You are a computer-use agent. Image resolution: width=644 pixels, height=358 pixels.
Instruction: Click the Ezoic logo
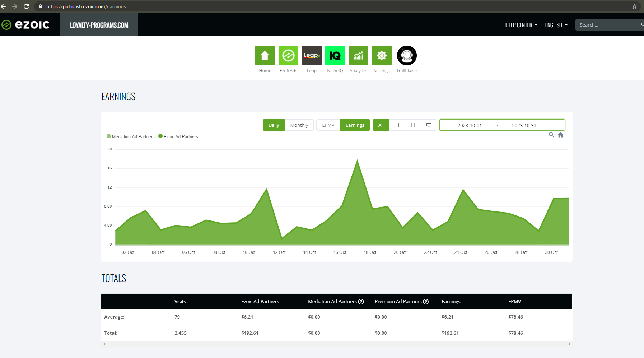(x=25, y=25)
